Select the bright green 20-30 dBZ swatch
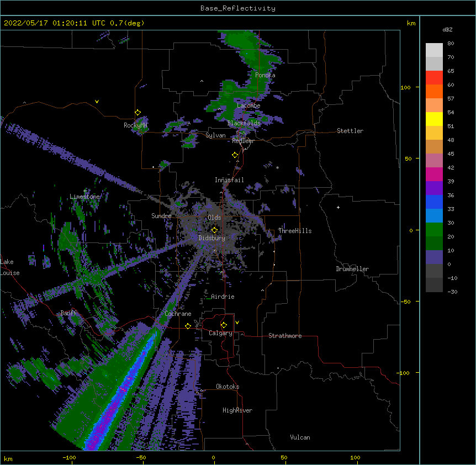The width and height of the screenshot is (476, 465). 434,230
